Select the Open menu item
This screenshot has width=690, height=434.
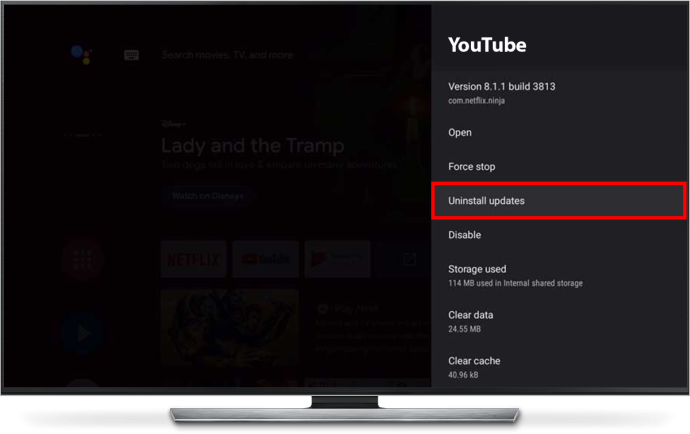559,132
